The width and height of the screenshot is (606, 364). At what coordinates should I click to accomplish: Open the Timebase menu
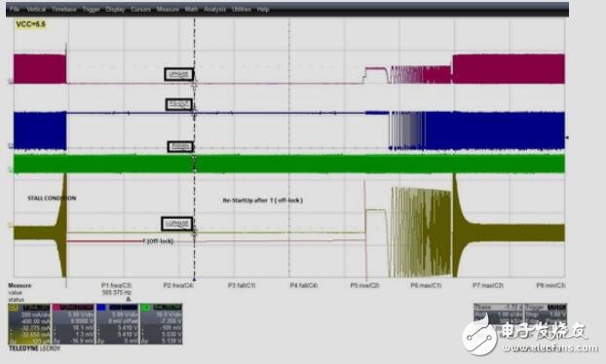click(x=64, y=9)
